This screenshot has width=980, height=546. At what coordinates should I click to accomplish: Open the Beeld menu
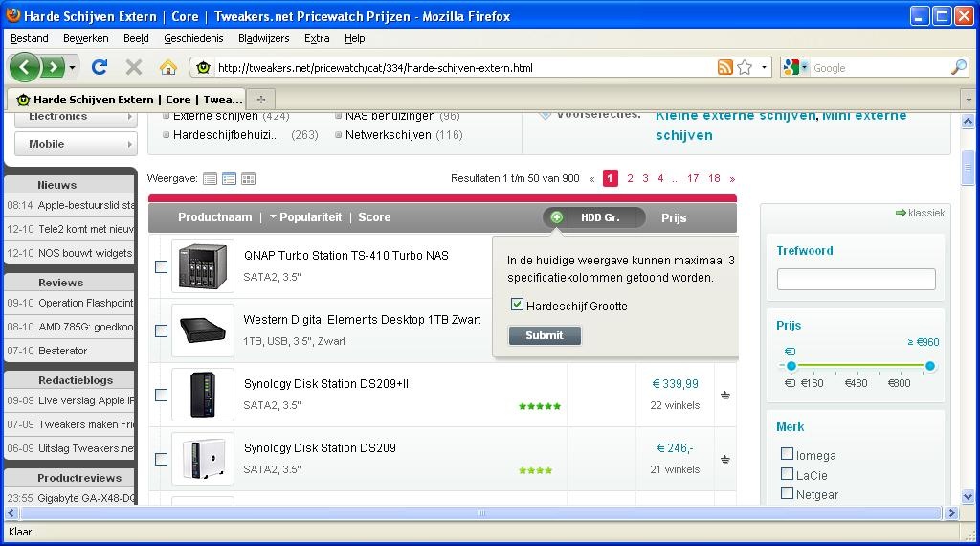click(136, 38)
